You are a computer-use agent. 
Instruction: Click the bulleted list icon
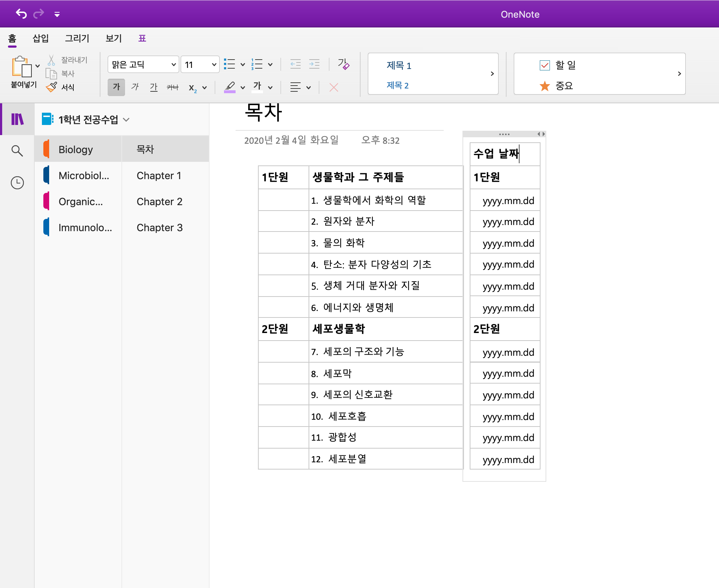point(229,65)
